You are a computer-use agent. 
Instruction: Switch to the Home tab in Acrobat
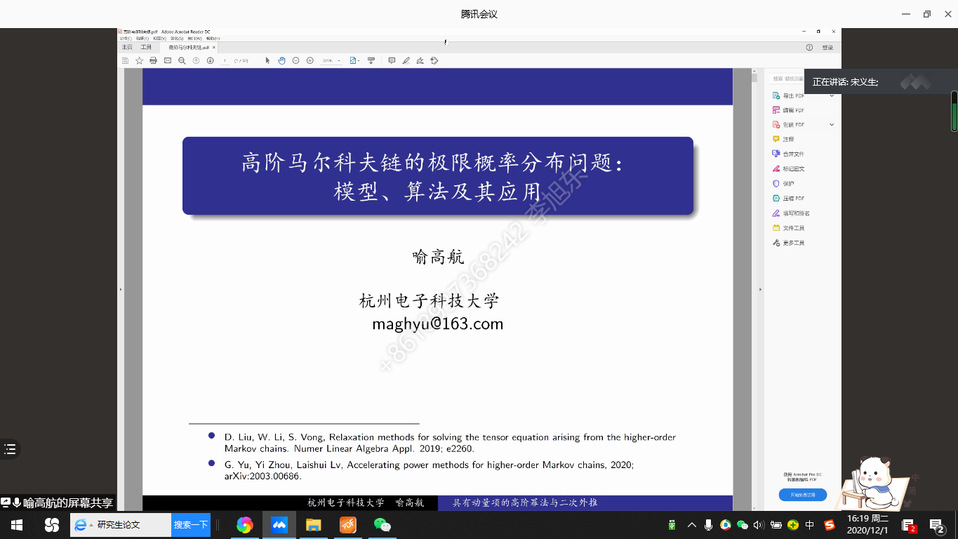point(127,47)
